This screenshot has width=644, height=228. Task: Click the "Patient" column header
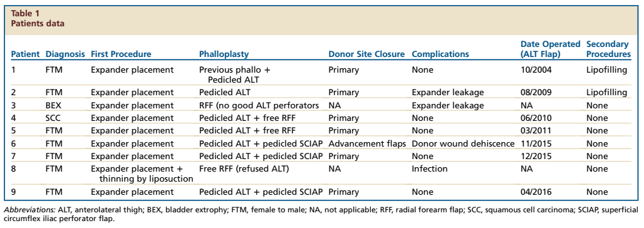coord(25,54)
